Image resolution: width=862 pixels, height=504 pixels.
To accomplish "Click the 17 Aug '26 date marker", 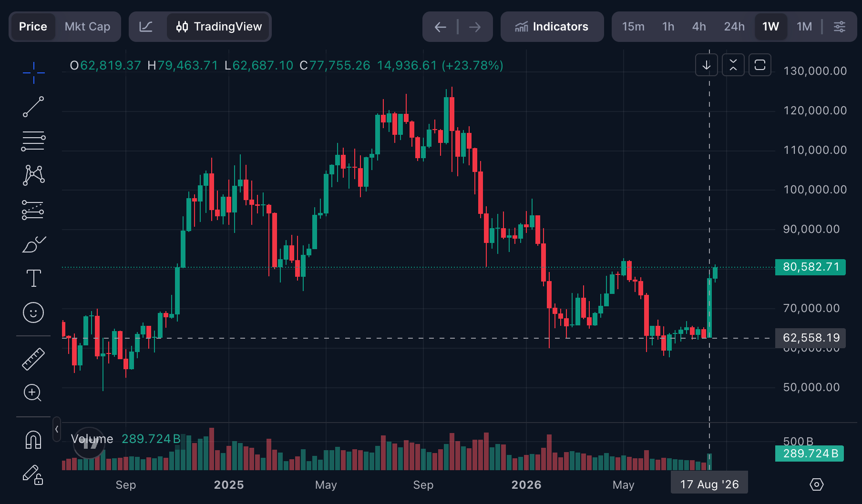I will coord(709,484).
